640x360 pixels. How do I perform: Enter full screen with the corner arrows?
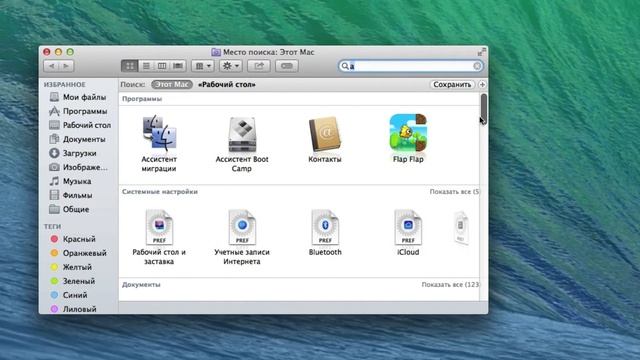(x=482, y=52)
